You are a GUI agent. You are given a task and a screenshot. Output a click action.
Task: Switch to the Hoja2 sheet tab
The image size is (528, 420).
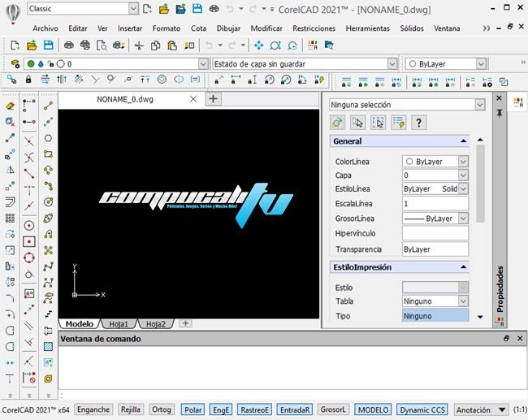(156, 324)
